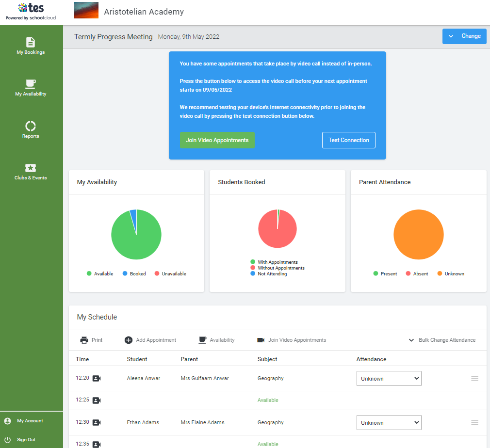Click Geography subject for Ethan Adams
Screen dimensions: 490x448
pos(270,422)
